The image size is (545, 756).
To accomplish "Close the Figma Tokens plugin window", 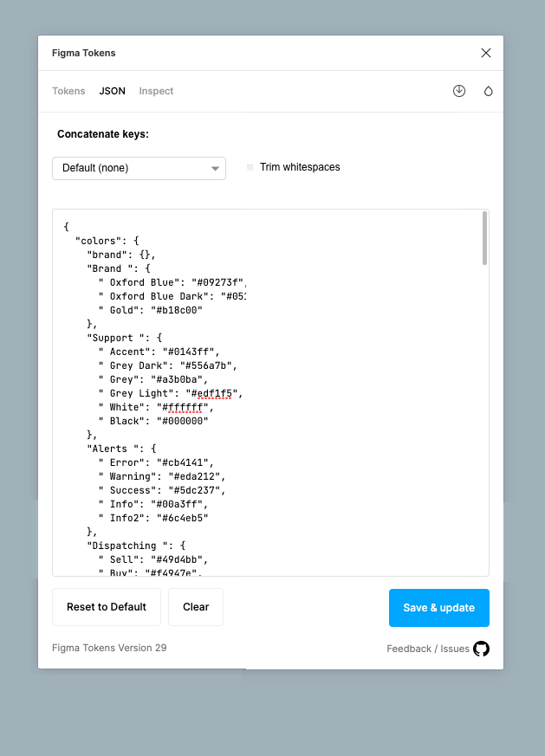I will coord(485,52).
